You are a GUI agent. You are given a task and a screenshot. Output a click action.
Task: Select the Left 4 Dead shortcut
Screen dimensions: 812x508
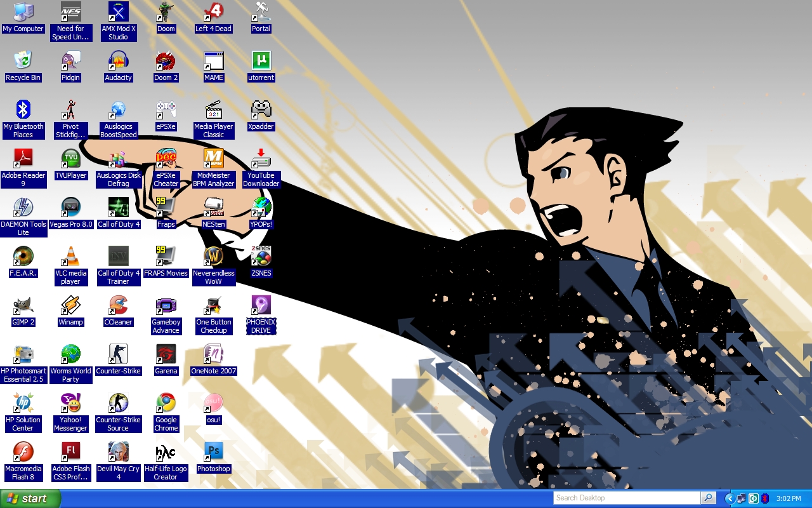pos(214,11)
